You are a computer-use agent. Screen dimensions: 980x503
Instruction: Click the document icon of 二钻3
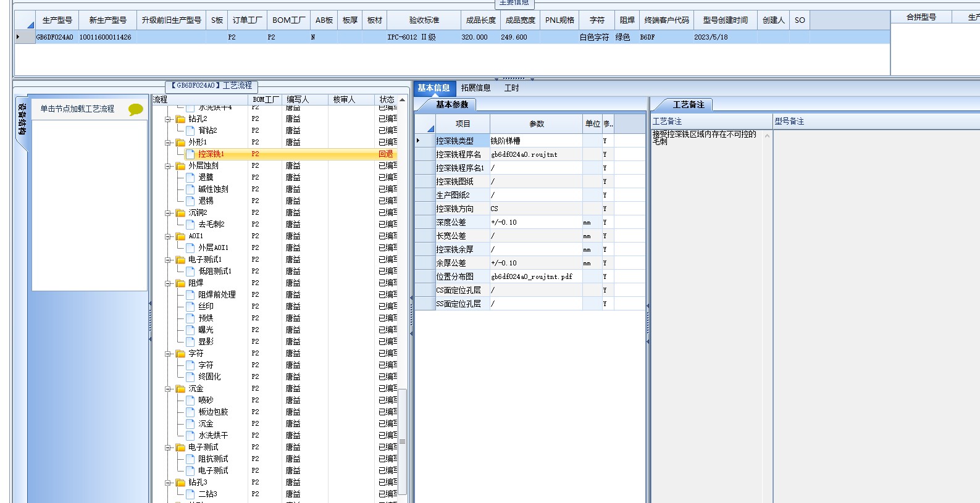pyautogui.click(x=190, y=494)
